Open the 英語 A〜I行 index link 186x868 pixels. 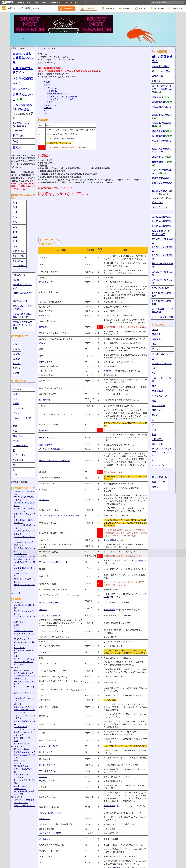18,251
